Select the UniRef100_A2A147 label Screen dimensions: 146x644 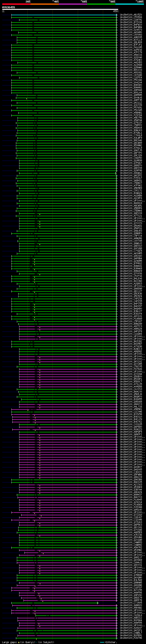131,628
